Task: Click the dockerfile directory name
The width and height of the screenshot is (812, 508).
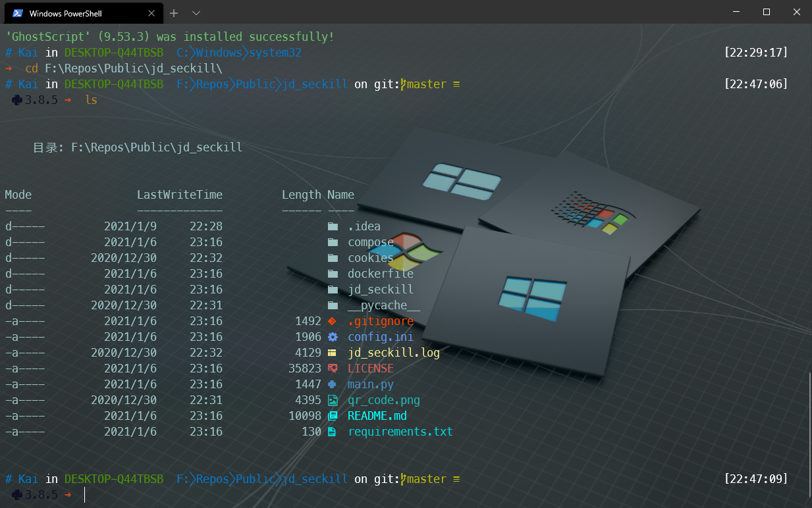Action: [381, 274]
